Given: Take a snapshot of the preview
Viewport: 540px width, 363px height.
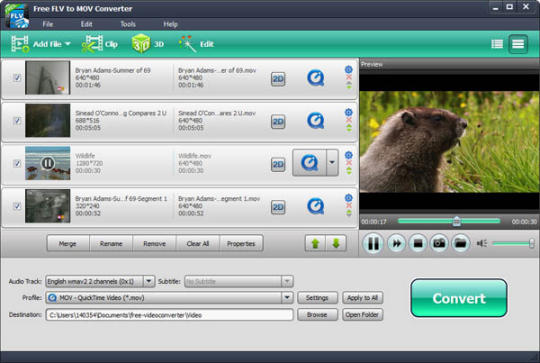Looking at the screenshot, I should point(439,243).
